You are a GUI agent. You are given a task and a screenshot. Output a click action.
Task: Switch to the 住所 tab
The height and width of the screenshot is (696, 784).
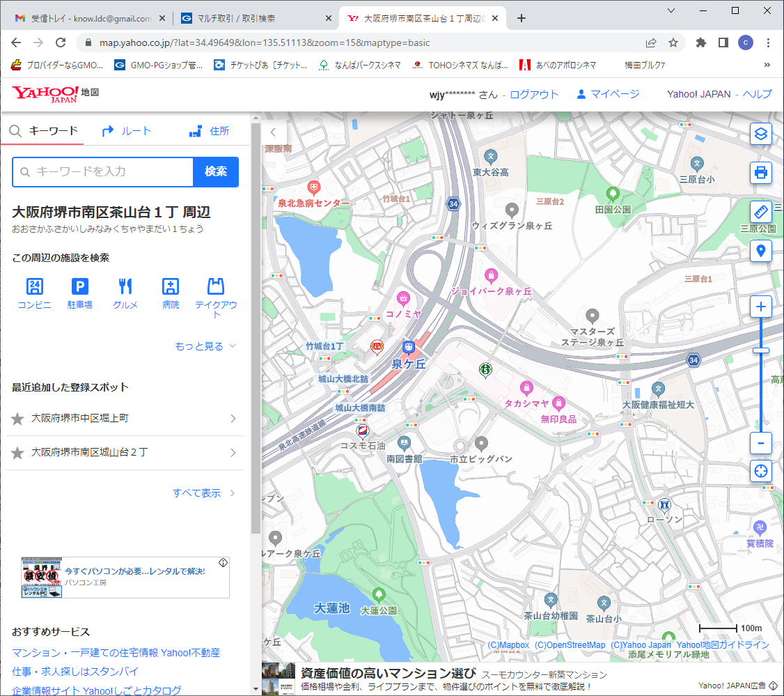point(210,131)
